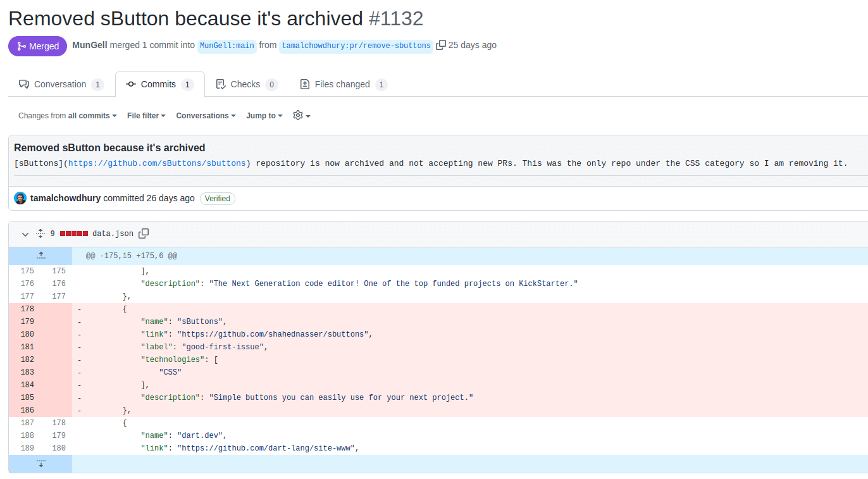Click the purple Merged status badge

(38, 46)
